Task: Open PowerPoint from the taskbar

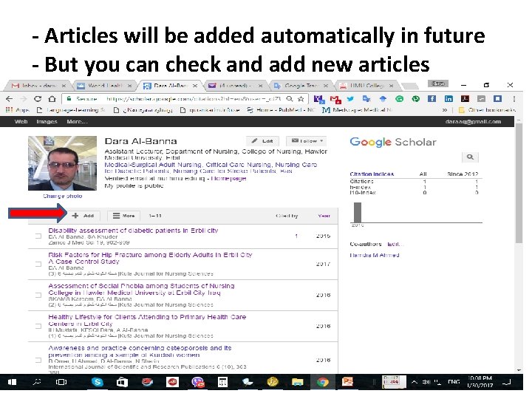Action: (x=347, y=382)
